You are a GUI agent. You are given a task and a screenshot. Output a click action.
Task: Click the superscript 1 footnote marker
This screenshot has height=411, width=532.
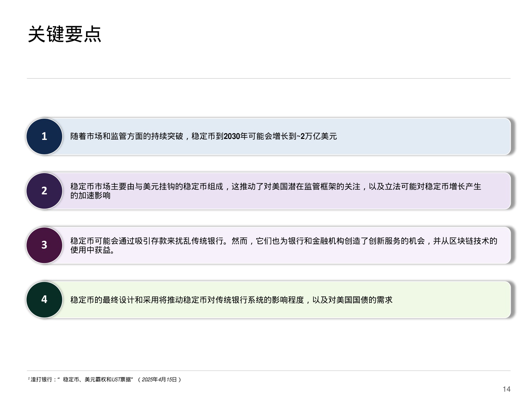pos(29,378)
